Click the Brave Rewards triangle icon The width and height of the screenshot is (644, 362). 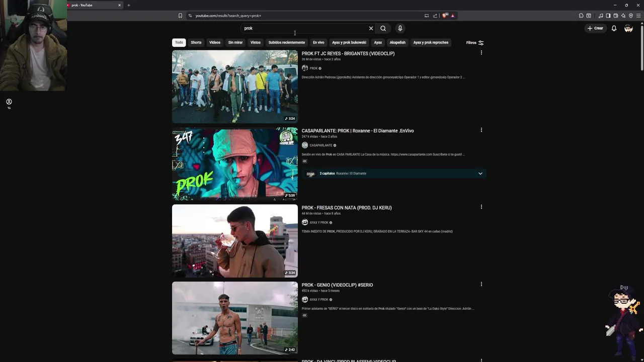tap(452, 16)
